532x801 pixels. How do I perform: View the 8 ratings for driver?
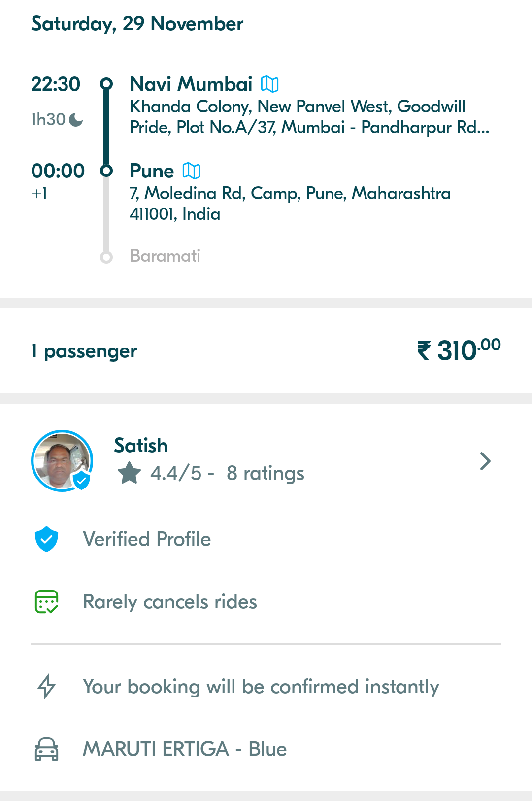pyautogui.click(x=265, y=473)
